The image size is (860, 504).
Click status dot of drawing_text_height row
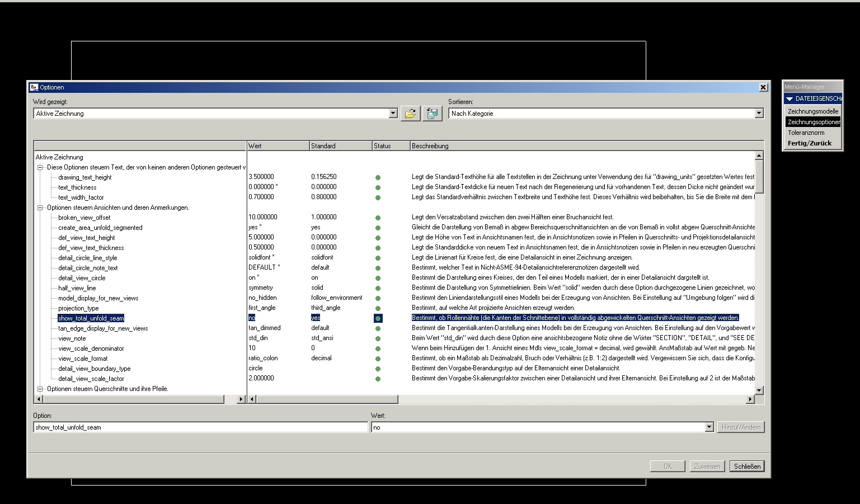378,177
